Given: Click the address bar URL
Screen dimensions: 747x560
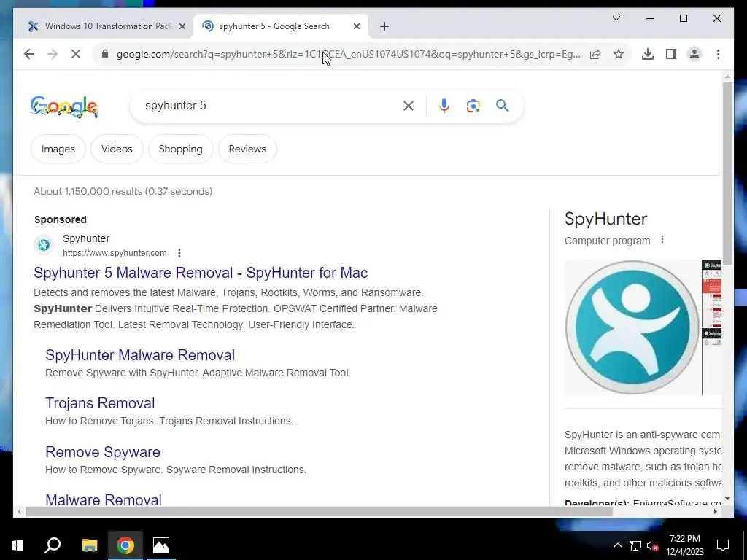Looking at the screenshot, I should (348, 54).
